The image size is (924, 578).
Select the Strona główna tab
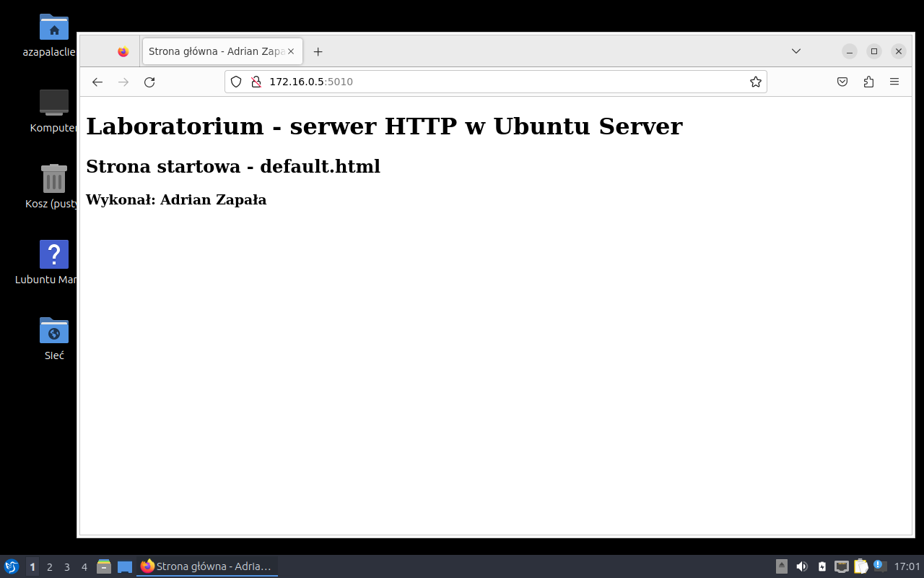[x=222, y=52]
